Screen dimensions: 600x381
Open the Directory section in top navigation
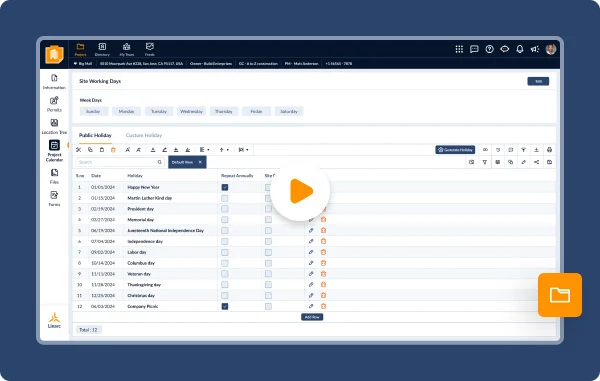tap(102, 49)
